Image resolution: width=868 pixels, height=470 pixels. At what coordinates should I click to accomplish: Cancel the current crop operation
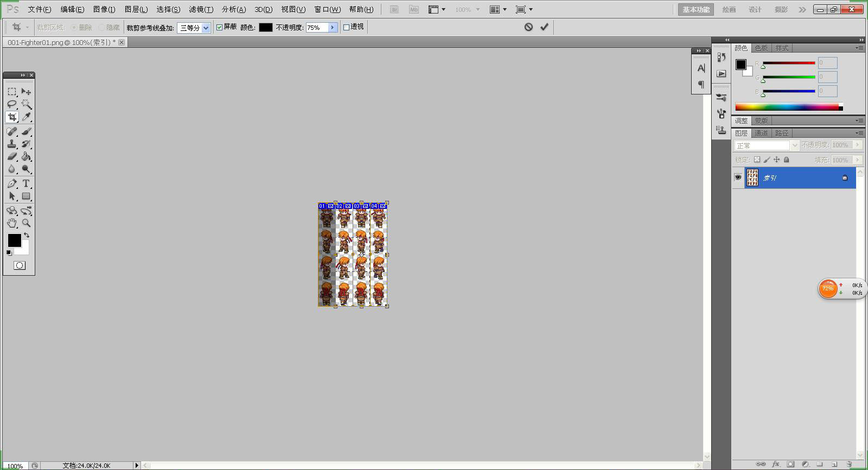click(x=528, y=27)
